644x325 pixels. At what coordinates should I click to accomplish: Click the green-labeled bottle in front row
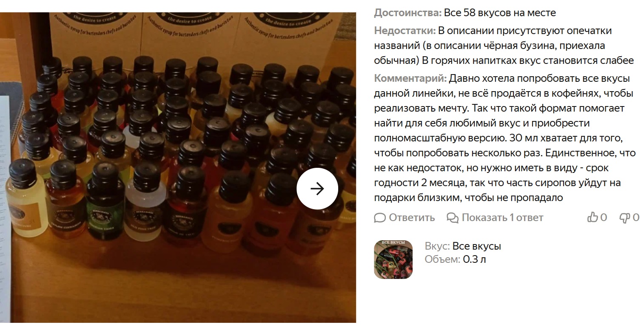104,200
